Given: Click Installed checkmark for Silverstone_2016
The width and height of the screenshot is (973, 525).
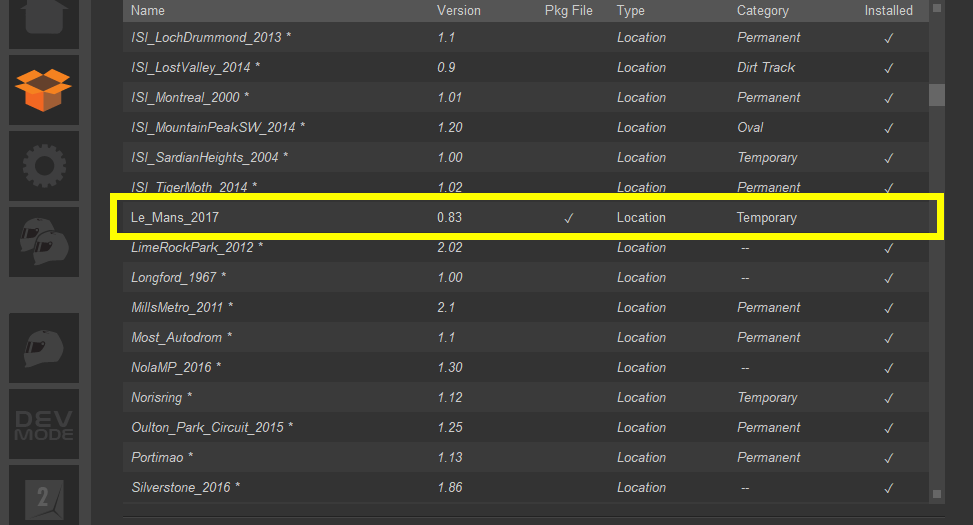Looking at the screenshot, I should [x=889, y=488].
